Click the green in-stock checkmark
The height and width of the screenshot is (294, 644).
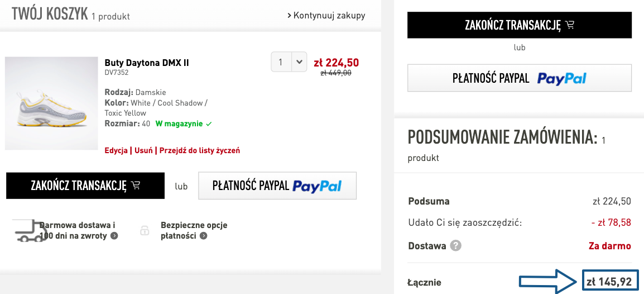tap(209, 124)
